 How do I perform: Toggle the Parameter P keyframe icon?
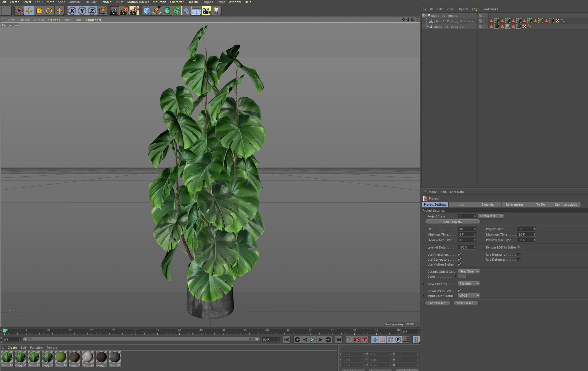coord(398,340)
